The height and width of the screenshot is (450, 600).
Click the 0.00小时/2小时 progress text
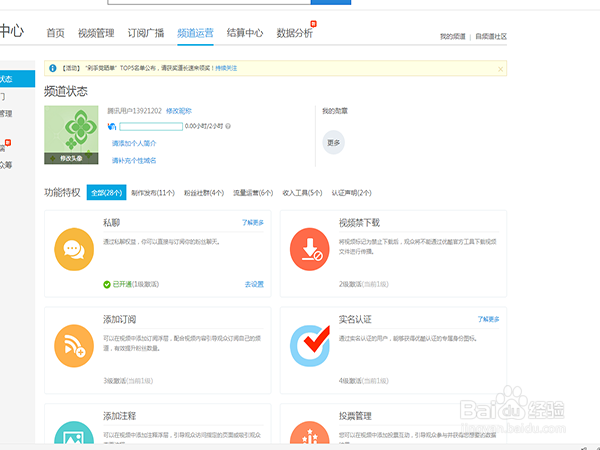(204, 126)
